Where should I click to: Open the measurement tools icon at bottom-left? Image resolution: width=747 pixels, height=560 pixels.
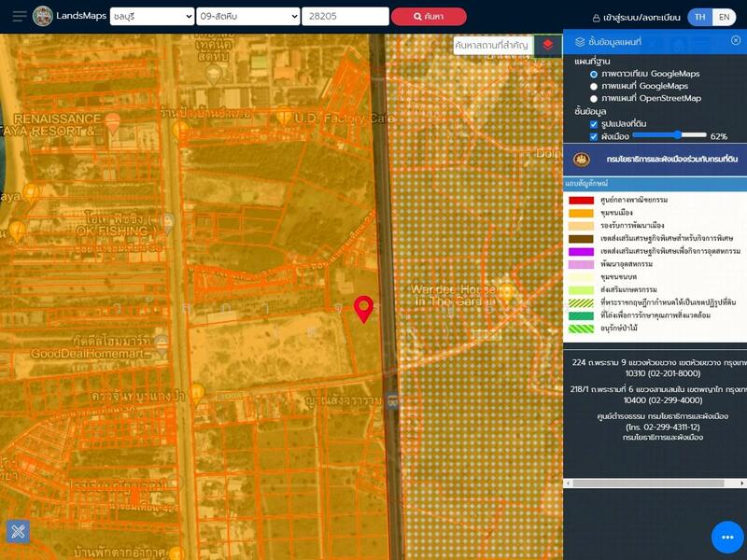click(18, 531)
